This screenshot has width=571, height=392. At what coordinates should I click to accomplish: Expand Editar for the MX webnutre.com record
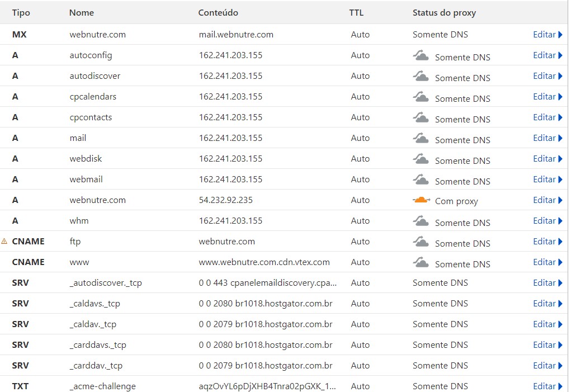(x=547, y=35)
